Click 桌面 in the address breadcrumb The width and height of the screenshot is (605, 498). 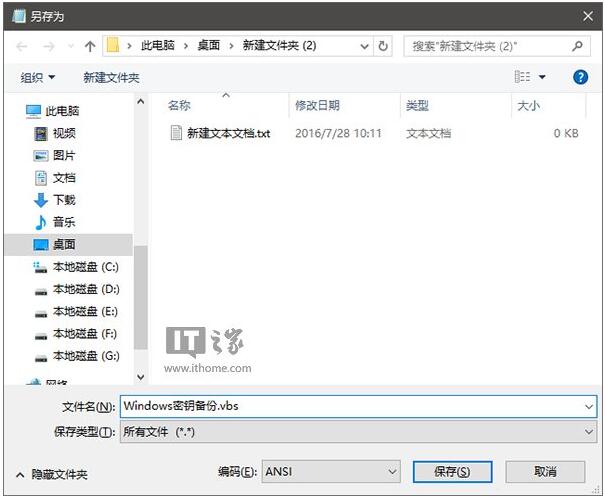coord(207,46)
